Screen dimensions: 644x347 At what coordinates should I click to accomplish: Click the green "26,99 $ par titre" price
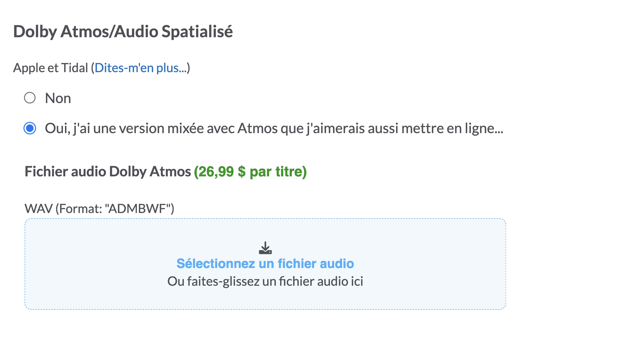tap(250, 172)
